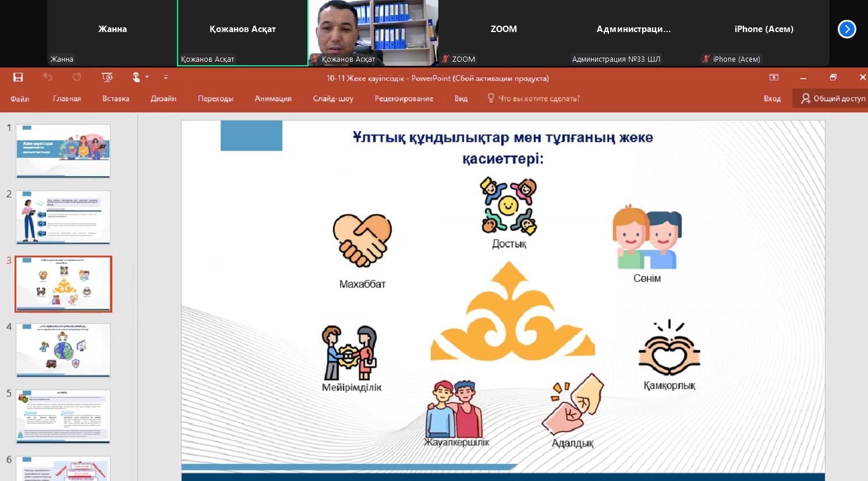This screenshot has width=868, height=481.
Task: Show next Zoom participants with blue arrow
Action: pyautogui.click(x=846, y=29)
